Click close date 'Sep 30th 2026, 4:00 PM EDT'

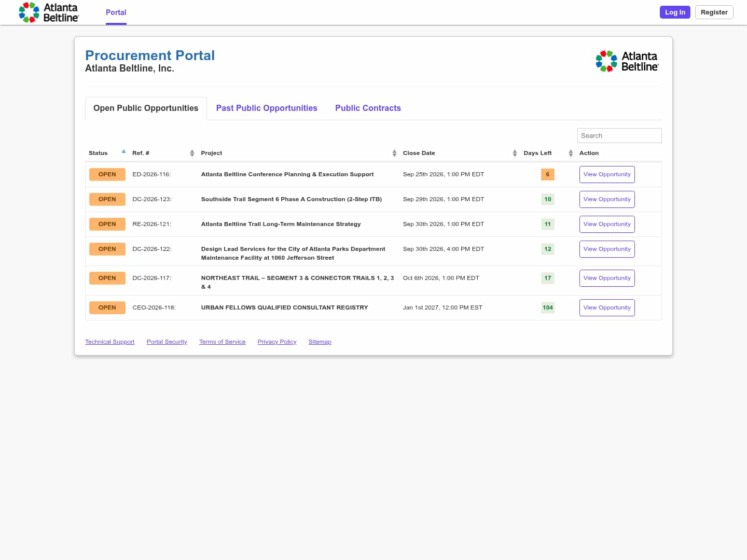pyautogui.click(x=444, y=249)
